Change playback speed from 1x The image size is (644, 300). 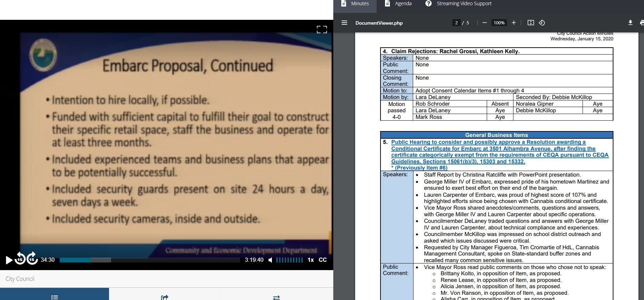311,260
